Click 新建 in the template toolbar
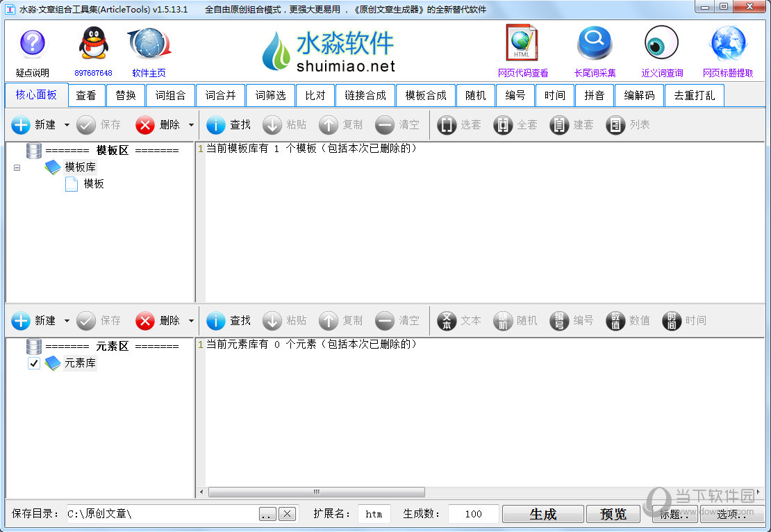The height and width of the screenshot is (532, 771). click(33, 125)
